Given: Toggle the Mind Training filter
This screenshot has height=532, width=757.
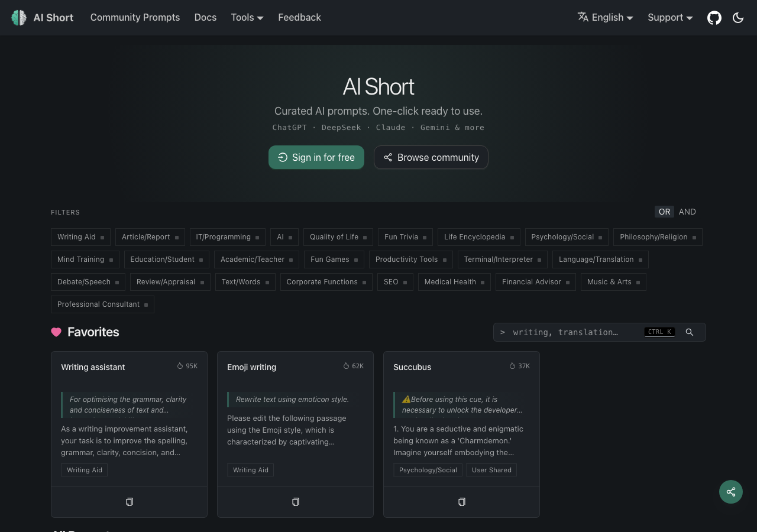Looking at the screenshot, I should click(85, 259).
